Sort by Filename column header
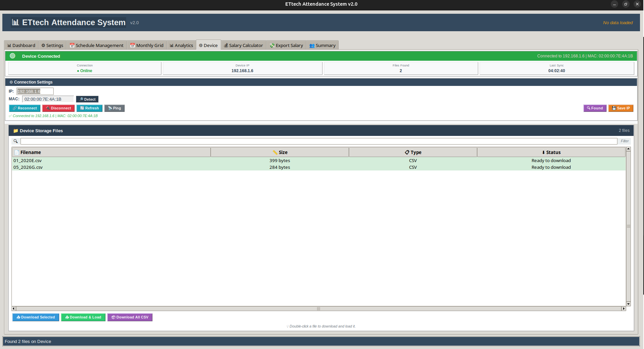 pyautogui.click(x=111, y=152)
